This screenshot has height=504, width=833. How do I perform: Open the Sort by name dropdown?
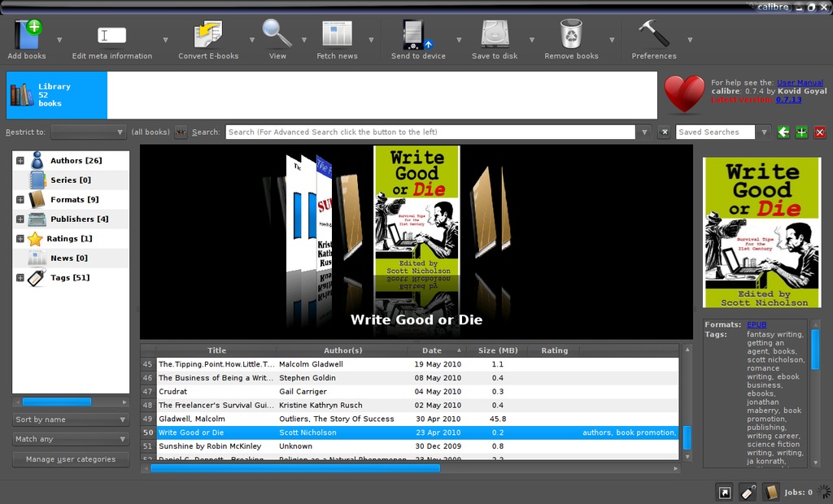[x=71, y=419]
